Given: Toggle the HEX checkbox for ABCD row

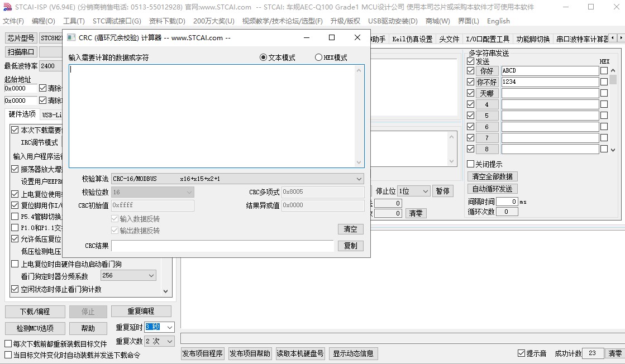Looking at the screenshot, I should click(x=604, y=71).
